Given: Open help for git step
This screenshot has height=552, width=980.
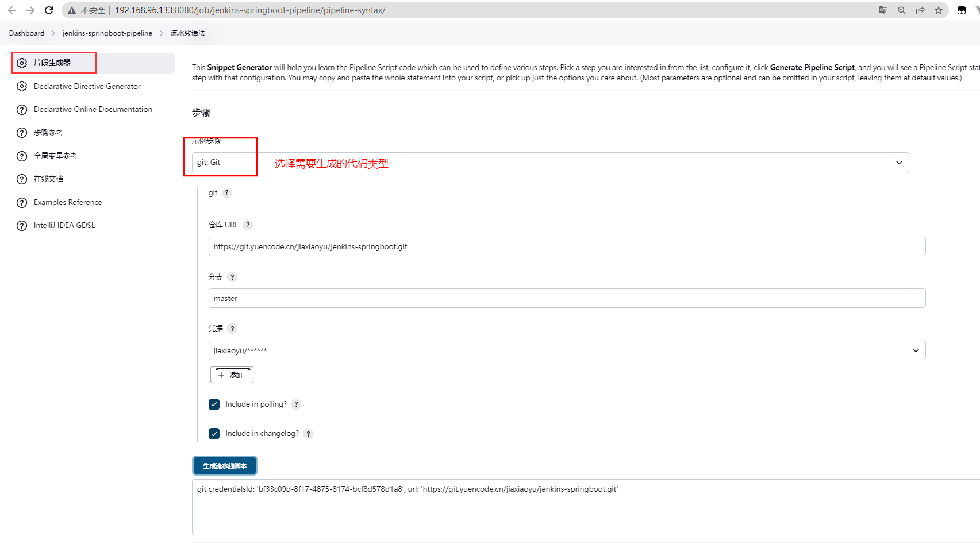Looking at the screenshot, I should [227, 193].
